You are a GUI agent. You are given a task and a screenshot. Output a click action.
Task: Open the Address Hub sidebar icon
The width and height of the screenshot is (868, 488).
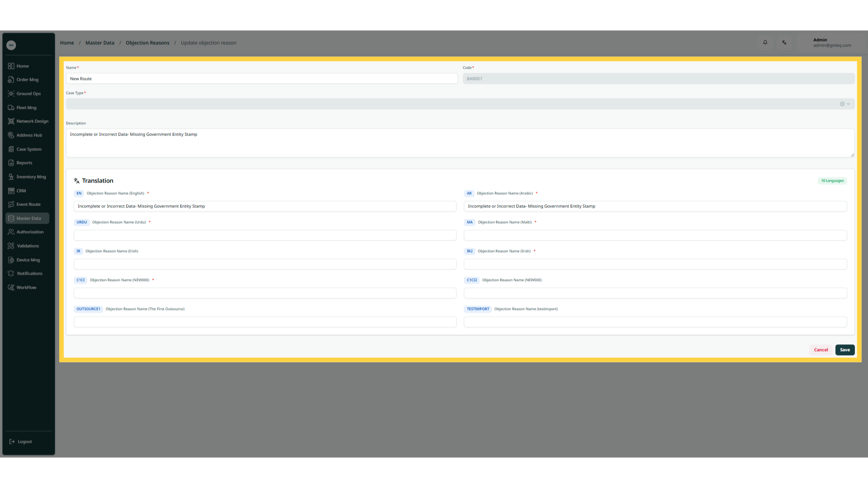pyautogui.click(x=11, y=135)
